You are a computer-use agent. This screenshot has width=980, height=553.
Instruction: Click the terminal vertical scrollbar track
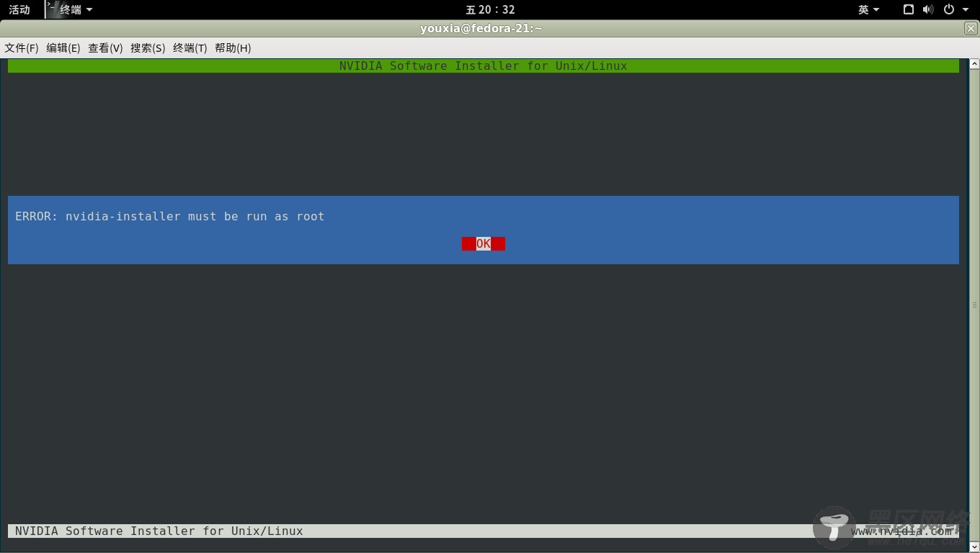[x=974, y=305]
